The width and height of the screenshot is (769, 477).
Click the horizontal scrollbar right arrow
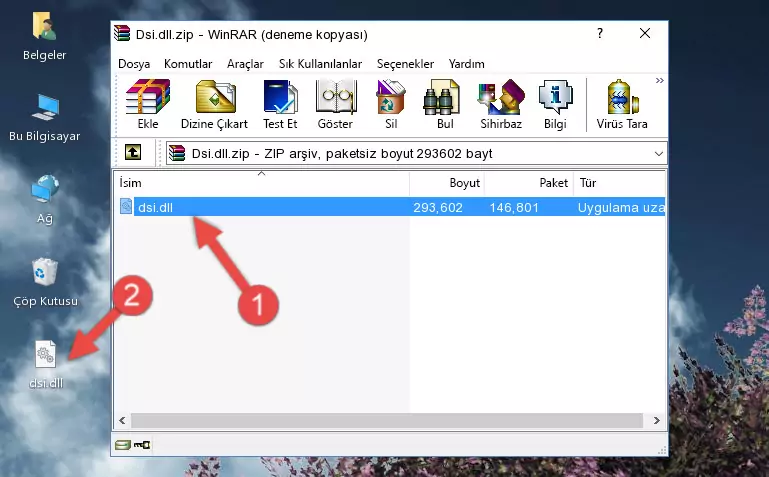tap(657, 420)
